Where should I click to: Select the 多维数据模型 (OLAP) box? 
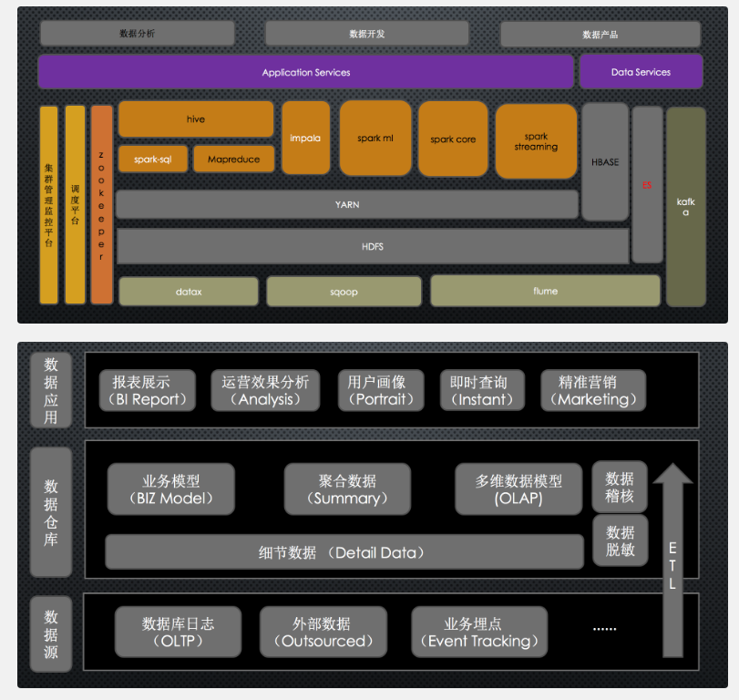point(518,489)
